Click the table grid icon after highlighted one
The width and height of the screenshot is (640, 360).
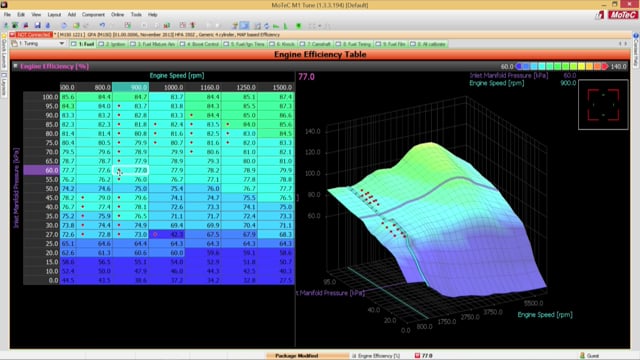click(258, 26)
